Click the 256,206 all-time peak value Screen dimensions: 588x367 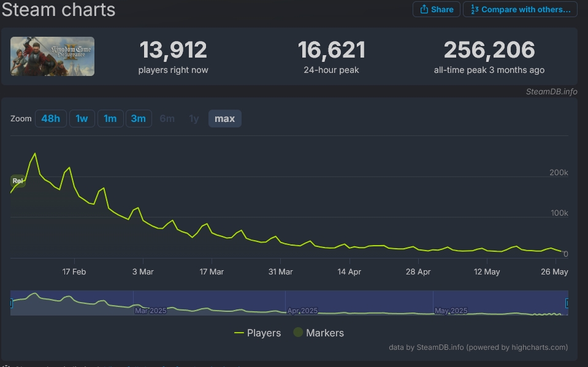coord(489,50)
